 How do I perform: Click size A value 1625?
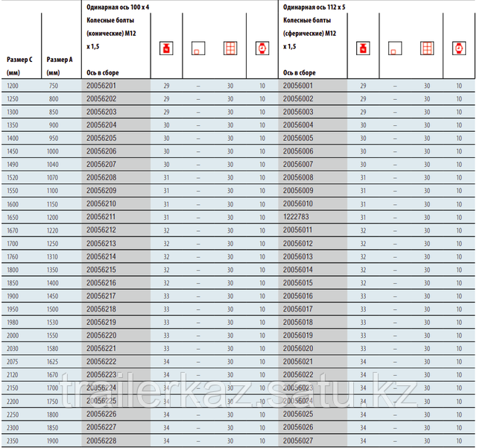pyautogui.click(x=52, y=362)
